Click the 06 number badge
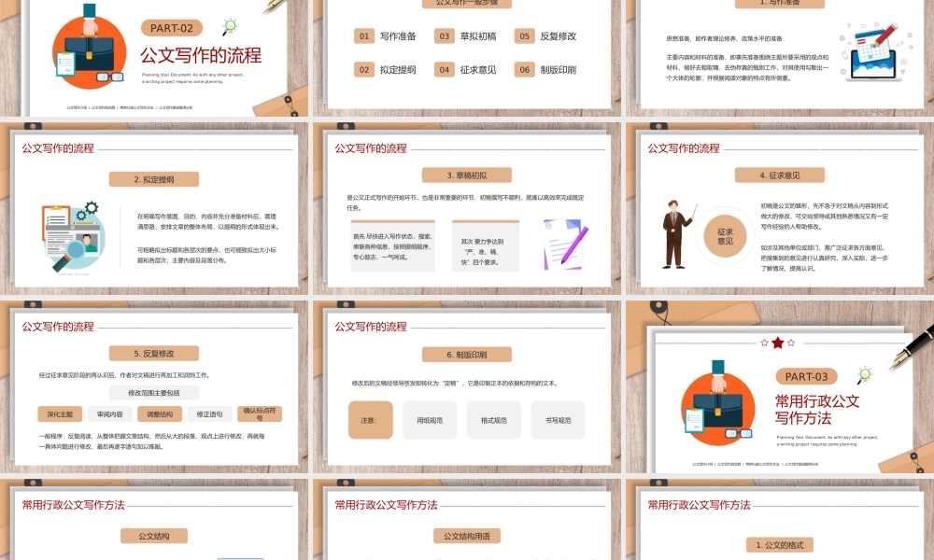This screenshot has height=560, width=934. point(524,70)
